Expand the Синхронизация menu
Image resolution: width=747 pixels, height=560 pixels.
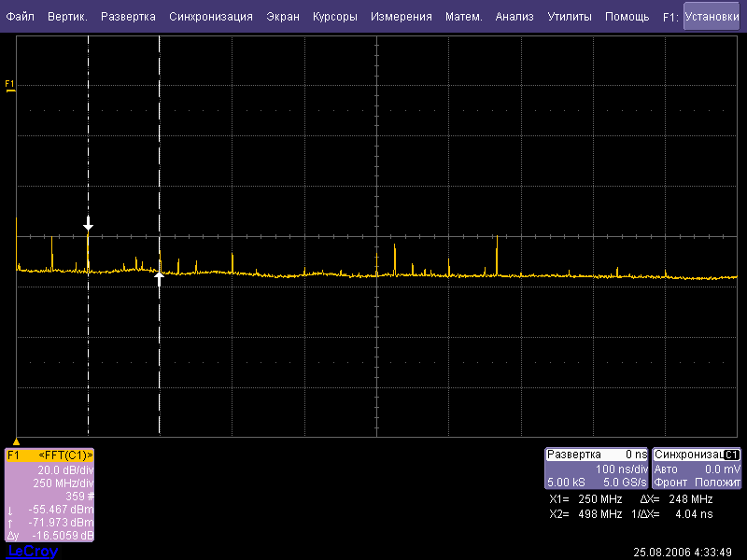tap(211, 17)
